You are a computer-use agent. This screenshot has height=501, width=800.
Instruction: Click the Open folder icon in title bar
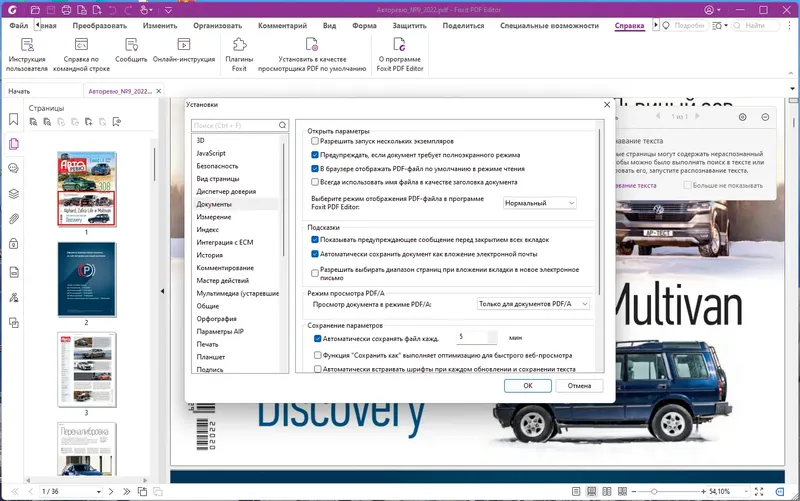click(x=35, y=10)
